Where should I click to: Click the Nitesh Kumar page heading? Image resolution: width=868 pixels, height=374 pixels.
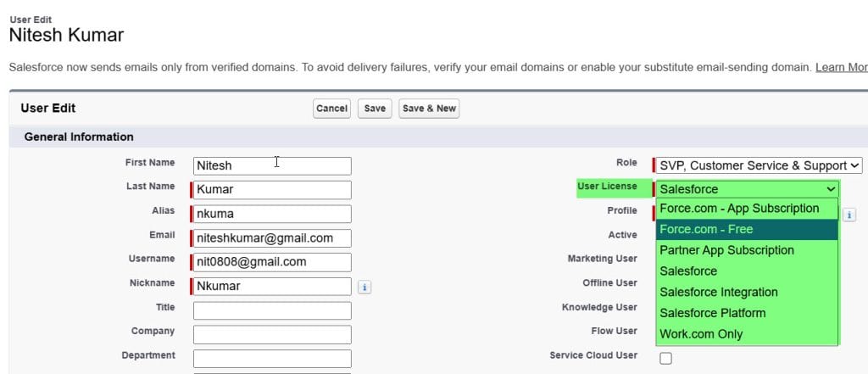[66, 36]
